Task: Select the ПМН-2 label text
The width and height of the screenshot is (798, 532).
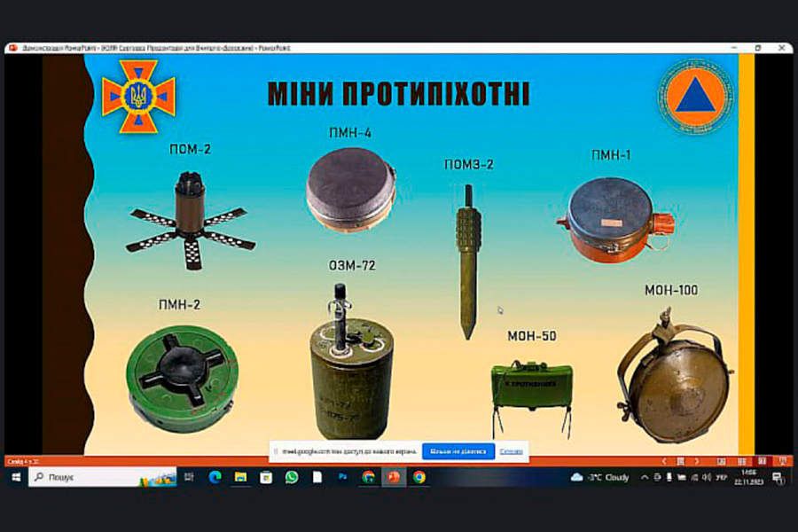Action: (x=179, y=304)
